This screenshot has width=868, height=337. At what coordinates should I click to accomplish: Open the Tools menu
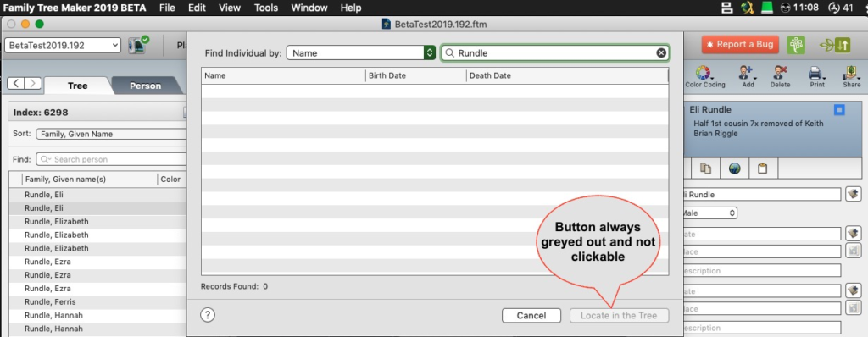click(265, 8)
